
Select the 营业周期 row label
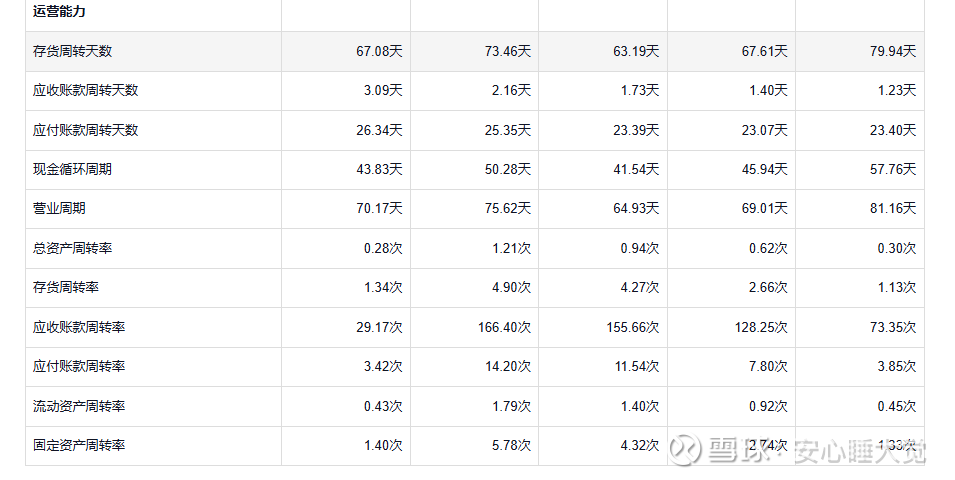coord(59,208)
